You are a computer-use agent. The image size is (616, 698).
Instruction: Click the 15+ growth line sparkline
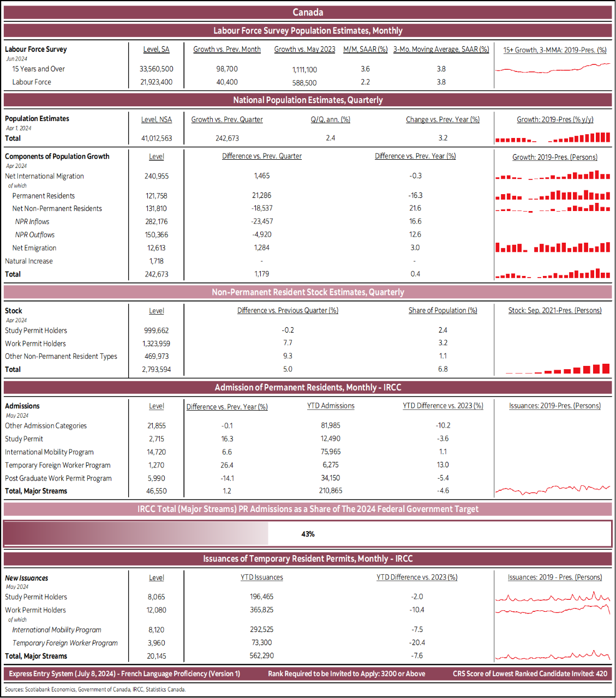click(553, 69)
